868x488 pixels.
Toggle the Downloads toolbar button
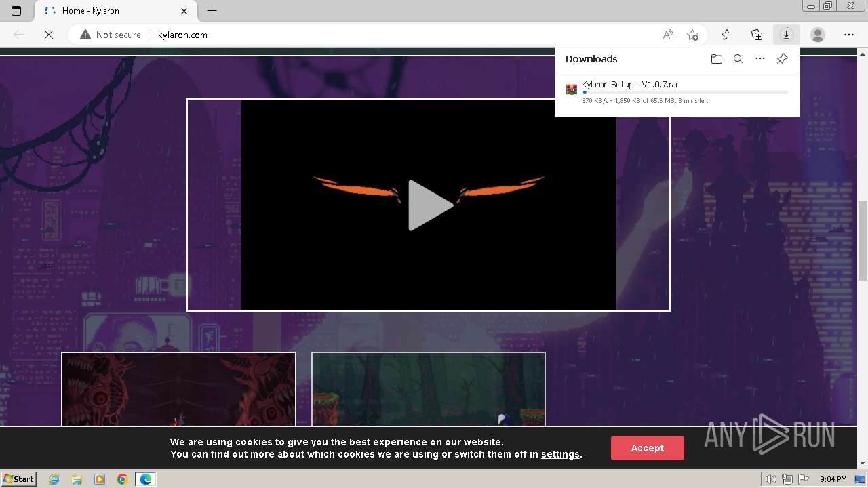(x=787, y=35)
